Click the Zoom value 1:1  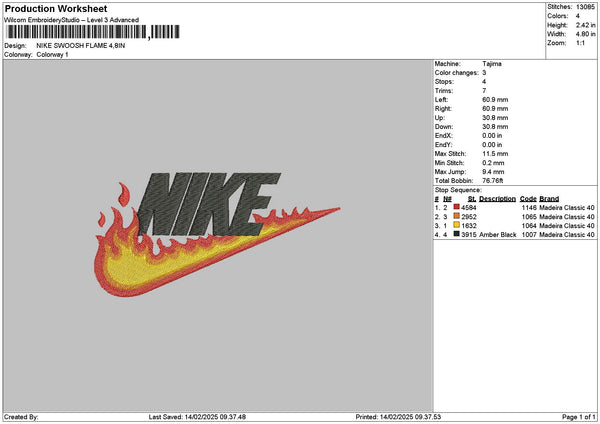(x=580, y=43)
